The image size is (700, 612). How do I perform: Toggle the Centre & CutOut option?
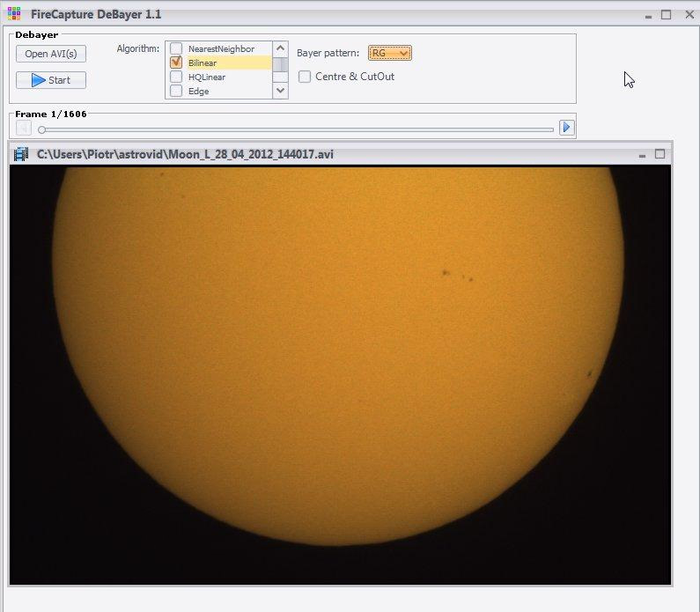305,77
